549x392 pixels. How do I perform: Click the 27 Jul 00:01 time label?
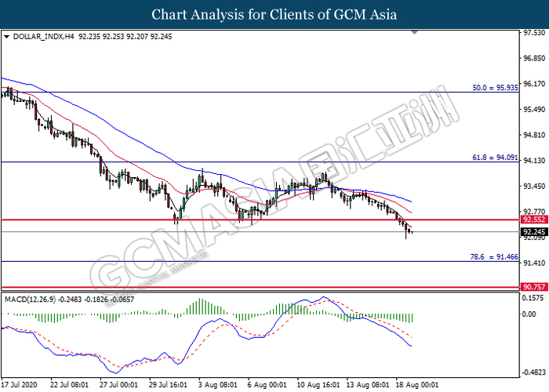point(118,385)
